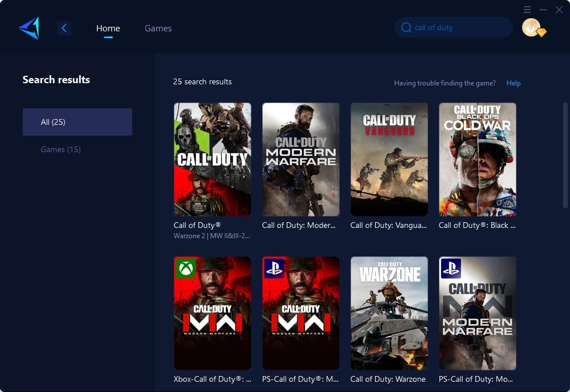This screenshot has width=570, height=392.
Task: Click the 'Xbox-Call of Duty®: ...' title
Action: [x=212, y=379]
